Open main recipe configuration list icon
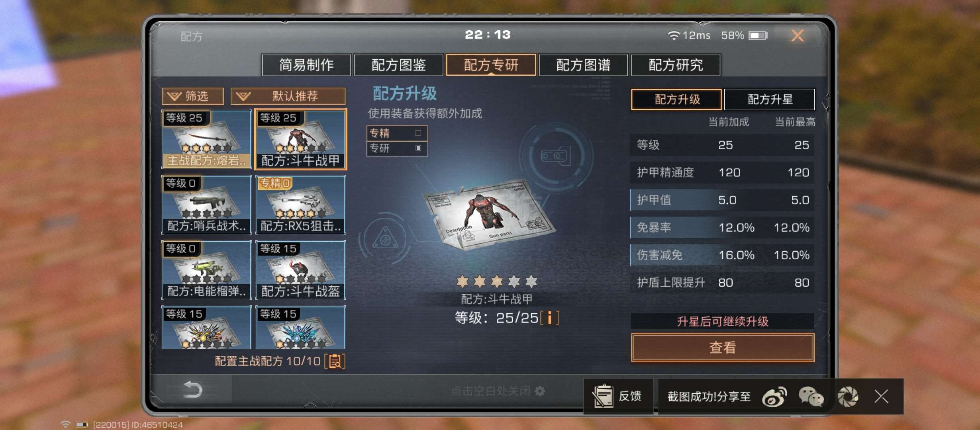980x430 pixels. click(335, 361)
